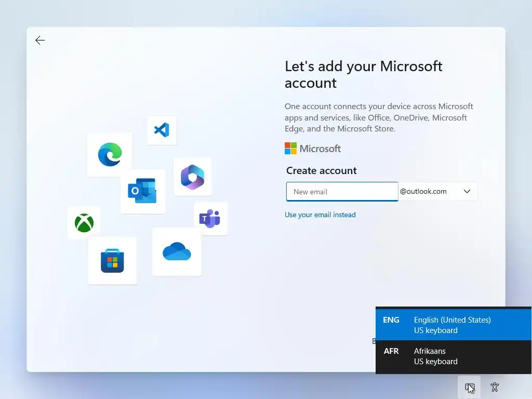
Task: Click Use your email instead link
Action: (320, 215)
